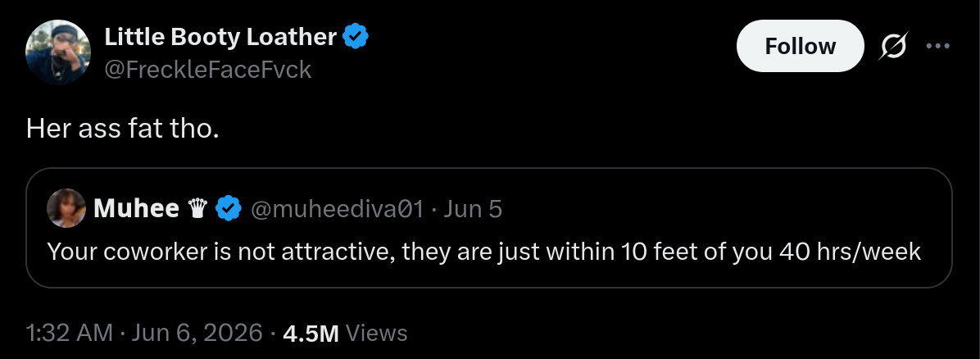
Task: Click the Little Booty Loather display name
Action: tap(220, 37)
